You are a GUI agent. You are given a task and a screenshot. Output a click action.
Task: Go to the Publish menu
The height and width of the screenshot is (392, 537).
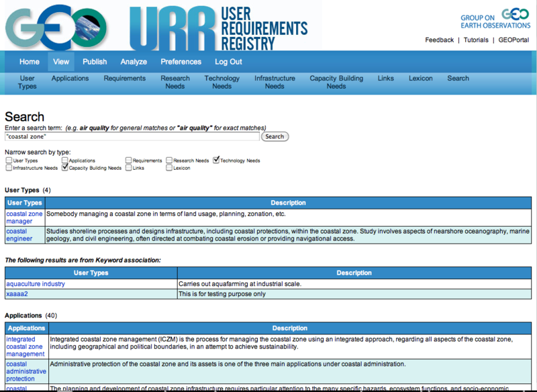[x=95, y=62]
